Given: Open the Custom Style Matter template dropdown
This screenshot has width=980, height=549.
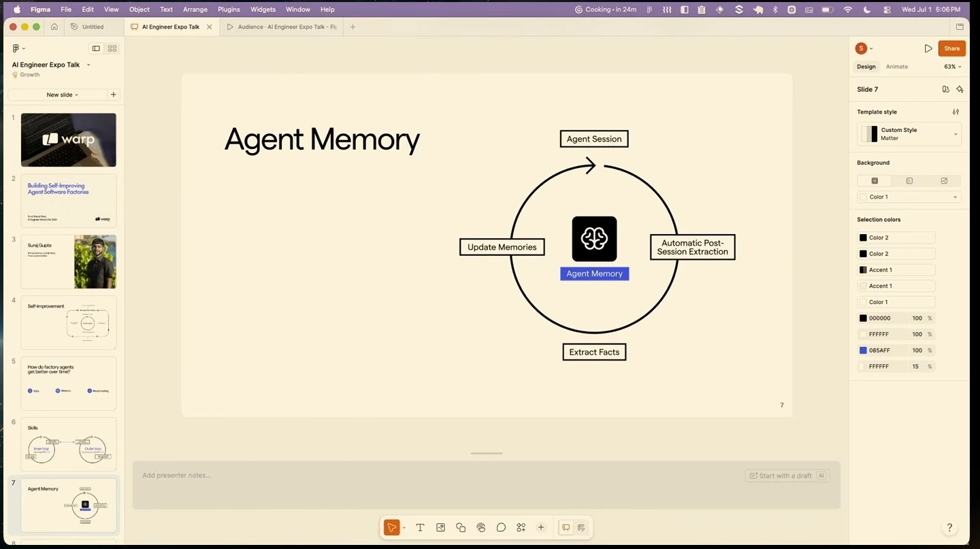Looking at the screenshot, I should tap(909, 133).
